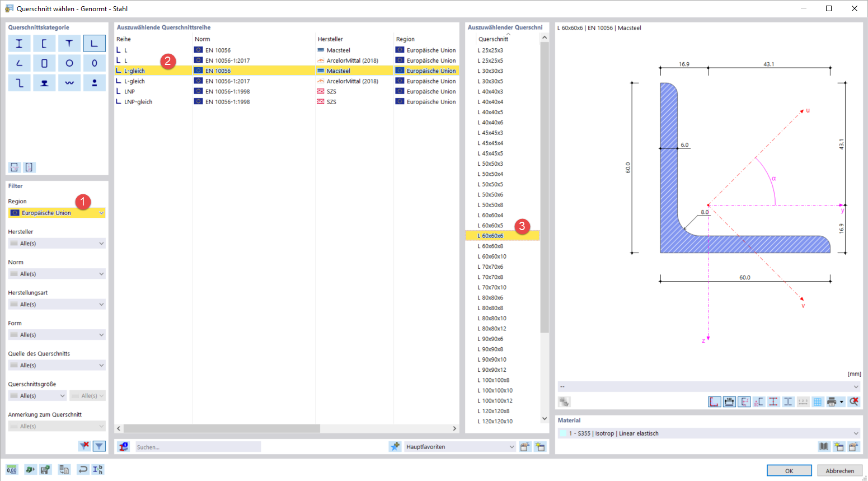868x481 pixels.
Task: Confirm selection with OK button
Action: tap(789, 470)
